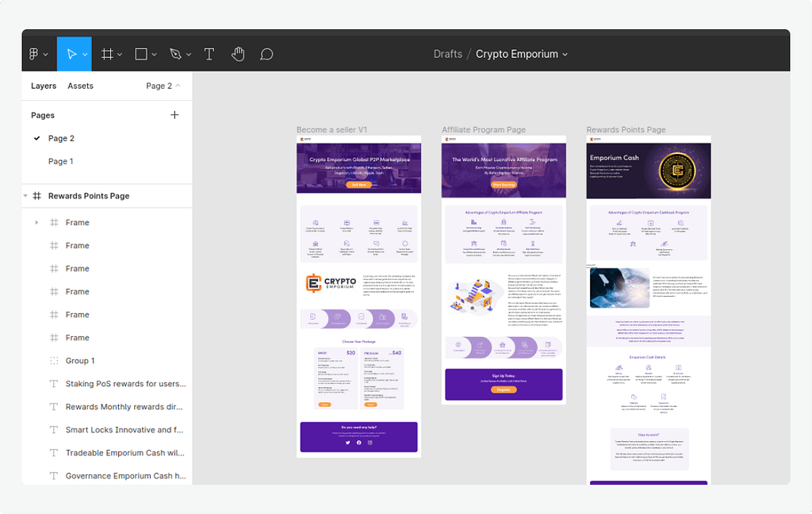Select the Rectangle shape tool
The height and width of the screenshot is (514, 812).
point(141,54)
